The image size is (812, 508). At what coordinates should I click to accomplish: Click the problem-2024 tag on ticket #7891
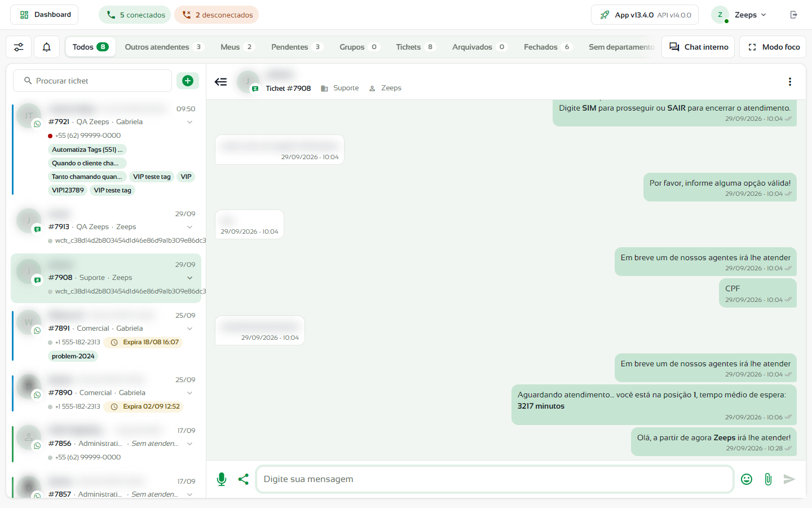[x=73, y=356]
